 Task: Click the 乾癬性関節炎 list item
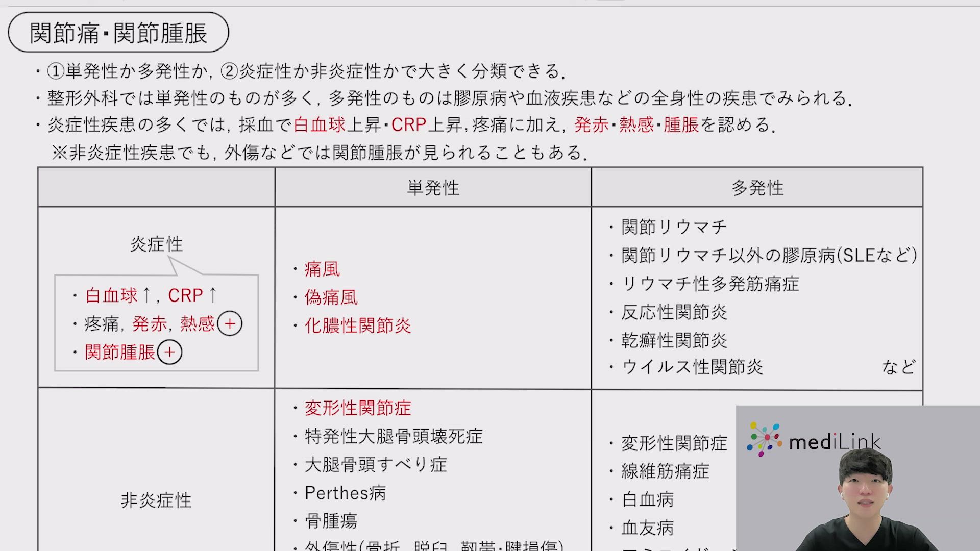(674, 340)
